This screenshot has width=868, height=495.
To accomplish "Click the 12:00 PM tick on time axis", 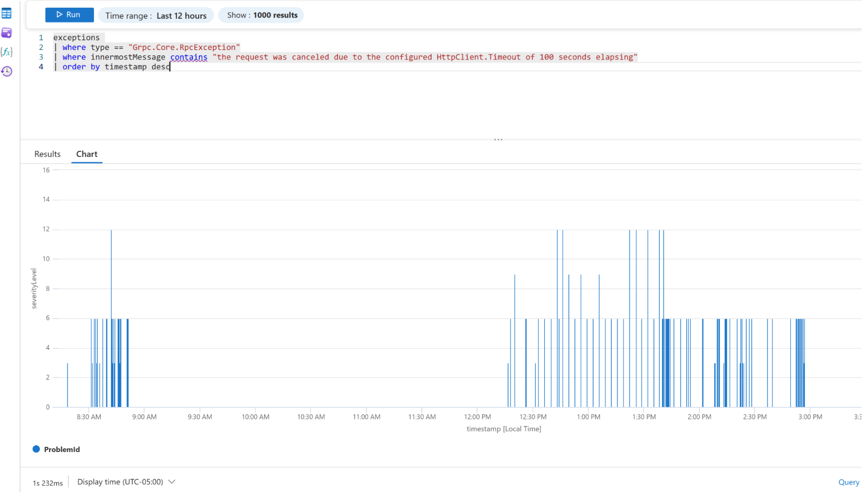I will pos(477,417).
